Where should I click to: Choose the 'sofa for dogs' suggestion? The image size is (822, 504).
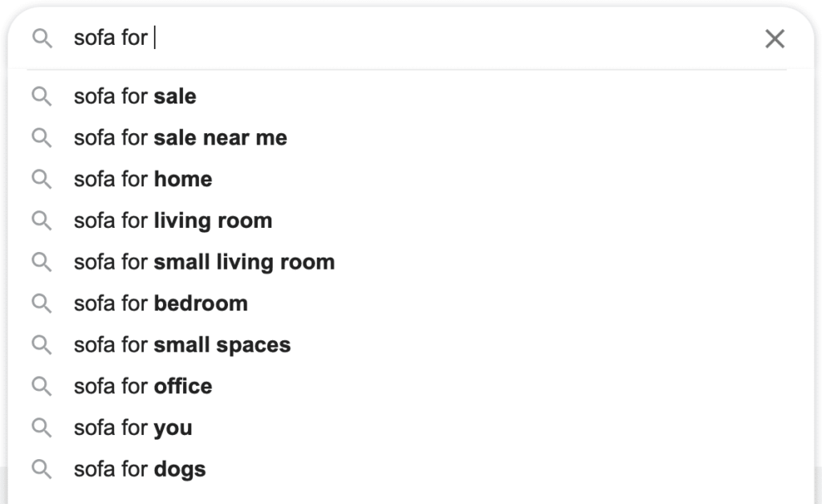(x=139, y=469)
